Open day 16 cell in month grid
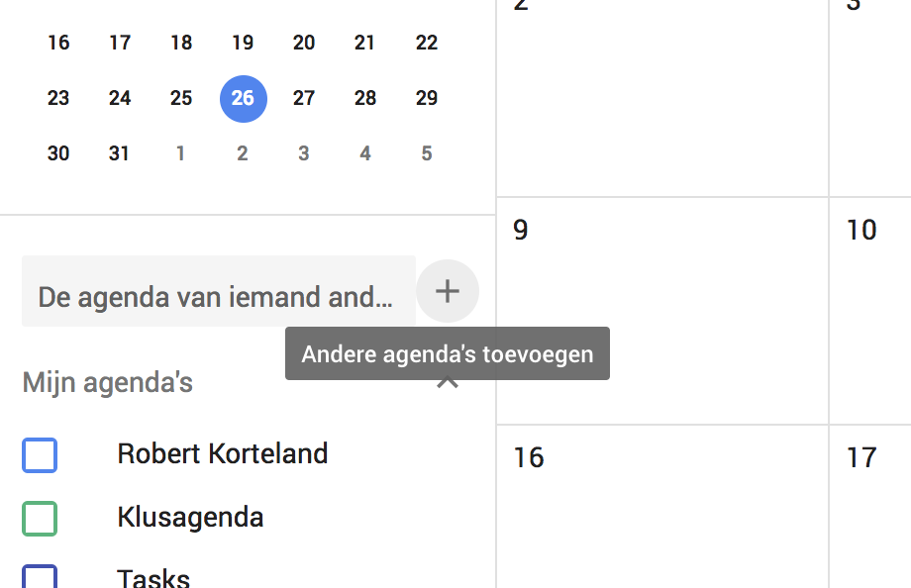 [661, 515]
